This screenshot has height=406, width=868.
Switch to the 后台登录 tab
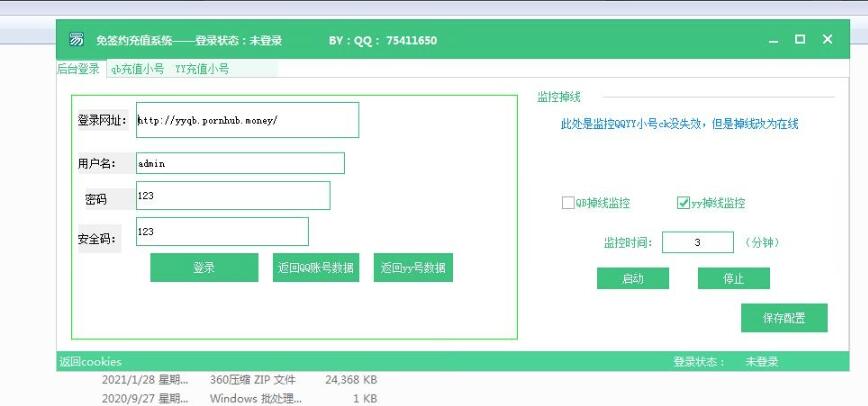pos(78,69)
